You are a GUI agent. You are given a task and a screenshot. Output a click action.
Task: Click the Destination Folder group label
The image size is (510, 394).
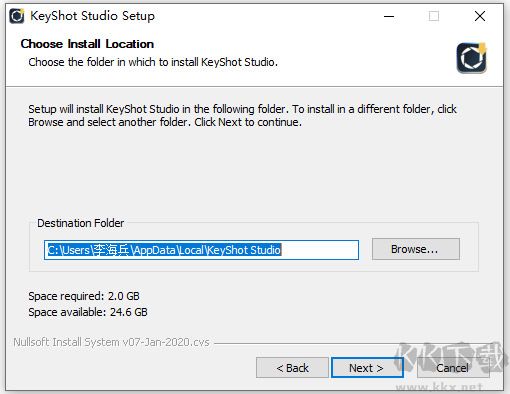[x=80, y=223]
